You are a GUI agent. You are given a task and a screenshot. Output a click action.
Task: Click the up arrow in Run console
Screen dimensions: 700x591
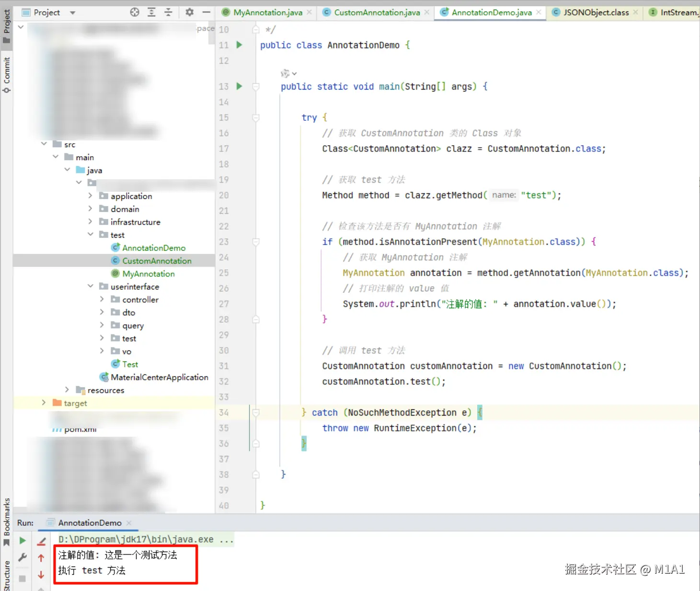coord(41,558)
